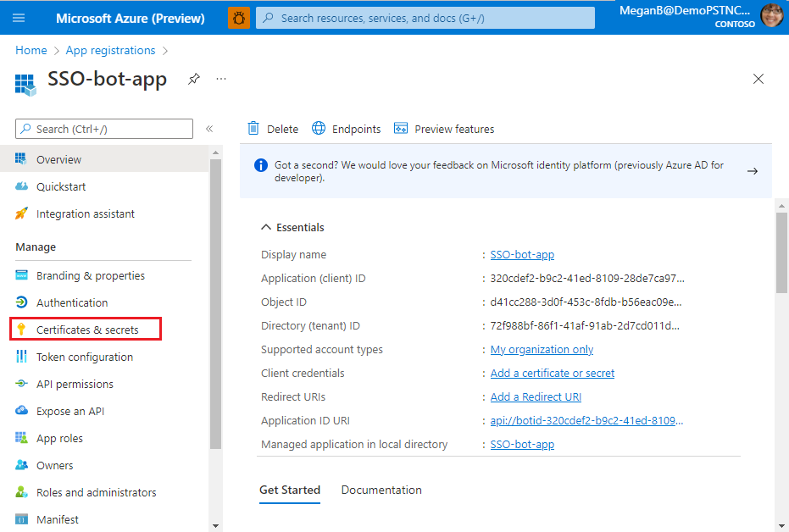Click the Authentication loop icon
The width and height of the screenshot is (789, 532).
tap(22, 302)
